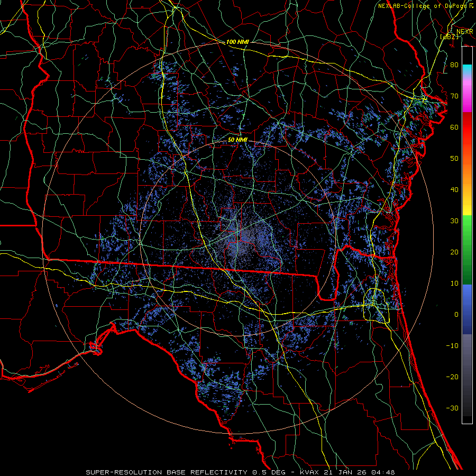Click the -10 value on the dBZ scale
This screenshot has width=476, height=476.
452,345
